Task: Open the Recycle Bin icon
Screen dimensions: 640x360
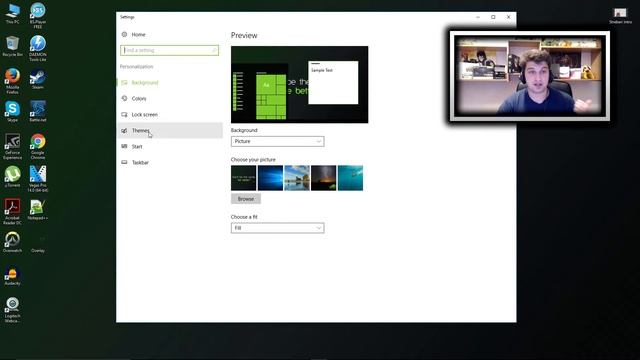Action: click(12, 46)
